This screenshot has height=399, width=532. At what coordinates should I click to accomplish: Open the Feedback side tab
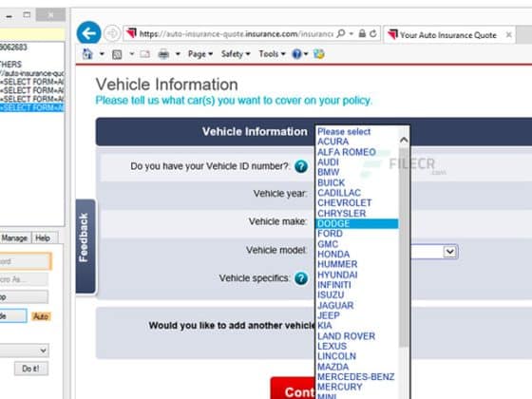tap(85, 246)
